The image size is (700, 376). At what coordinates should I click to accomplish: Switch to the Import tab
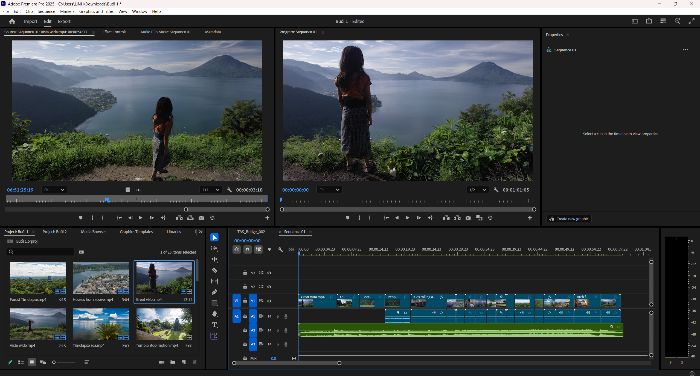coord(30,21)
